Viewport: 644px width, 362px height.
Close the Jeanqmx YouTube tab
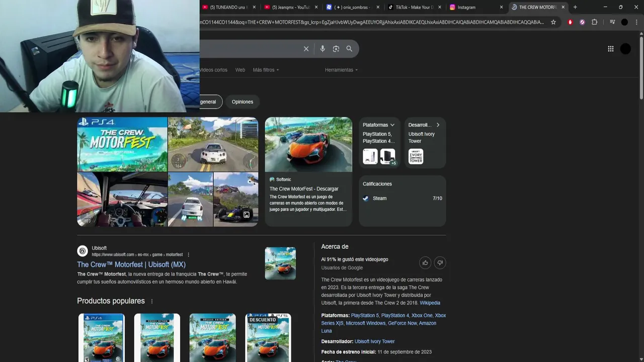(316, 7)
